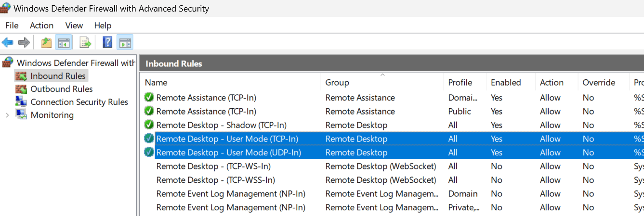Click the Inbound Rules pane header
The image size is (644, 216).
(x=392, y=64)
